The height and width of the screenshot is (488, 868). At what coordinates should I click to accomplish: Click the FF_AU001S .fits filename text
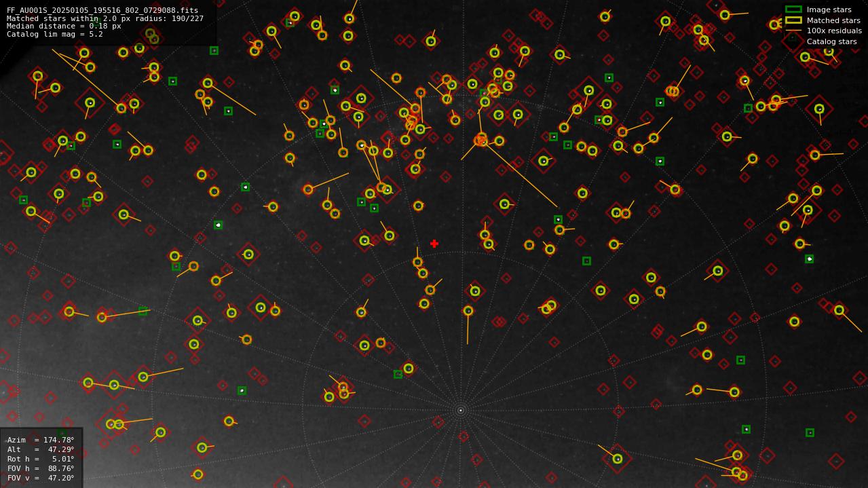point(102,10)
